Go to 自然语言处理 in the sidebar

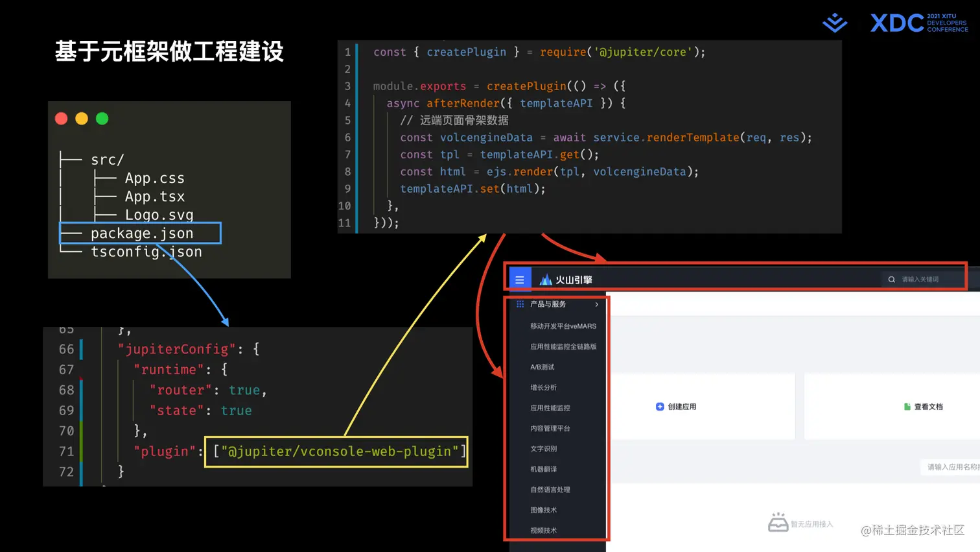point(550,490)
